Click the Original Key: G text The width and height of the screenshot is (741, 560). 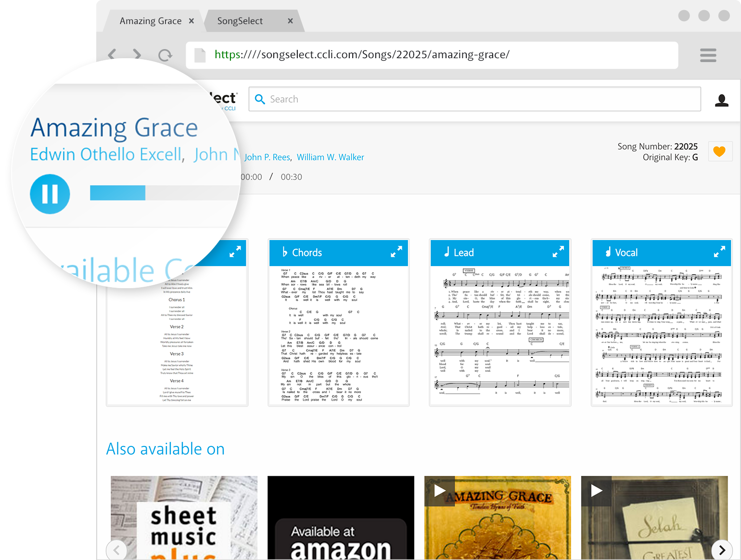click(670, 157)
